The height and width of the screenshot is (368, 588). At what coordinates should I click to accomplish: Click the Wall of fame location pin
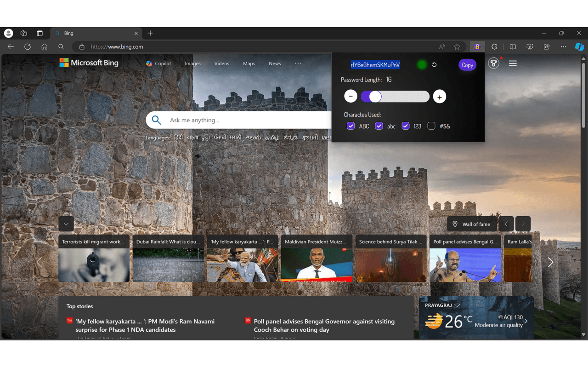455,224
